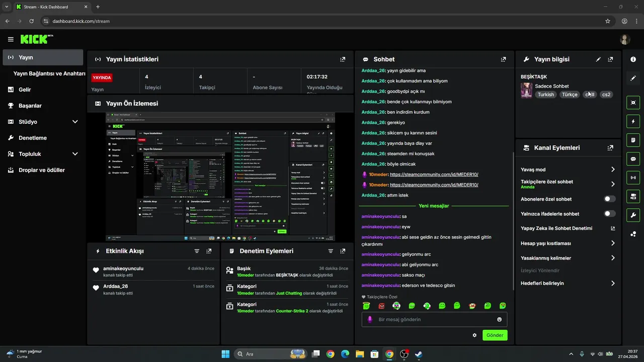The image size is (644, 362).
Task: Open the info icon in the right sidebar
Action: tap(633, 59)
